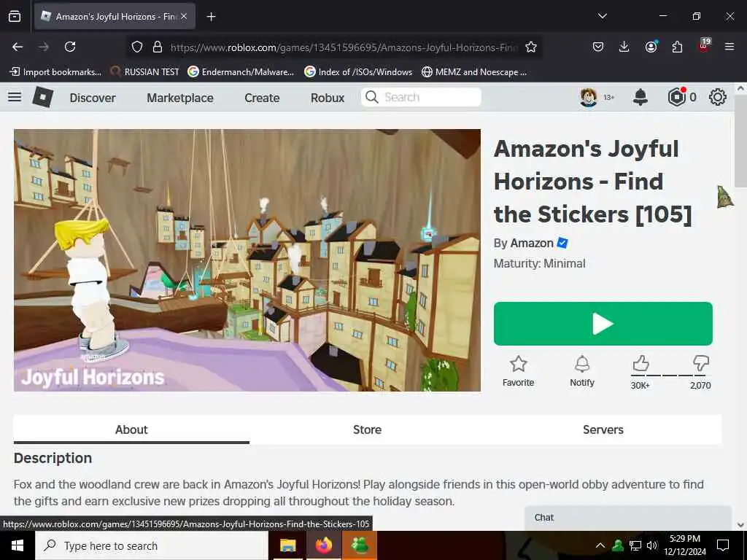Favorite this game with the star
This screenshot has width=747, height=560.
(519, 365)
